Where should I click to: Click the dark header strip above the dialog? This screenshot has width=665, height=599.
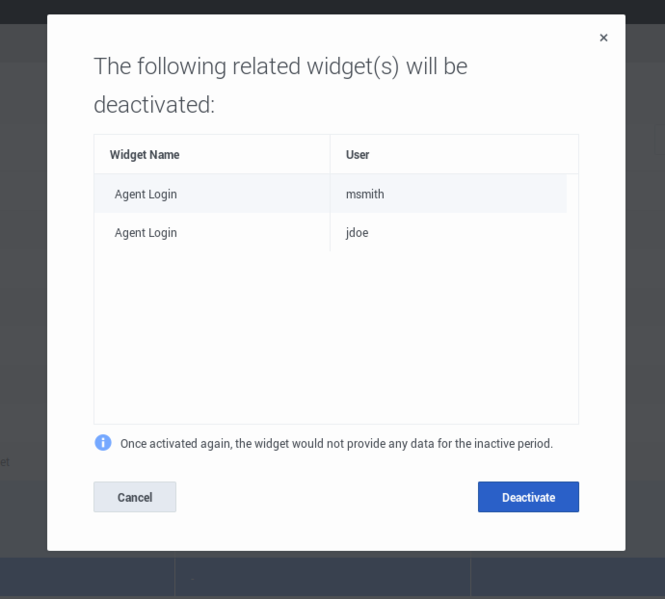click(332, 6)
